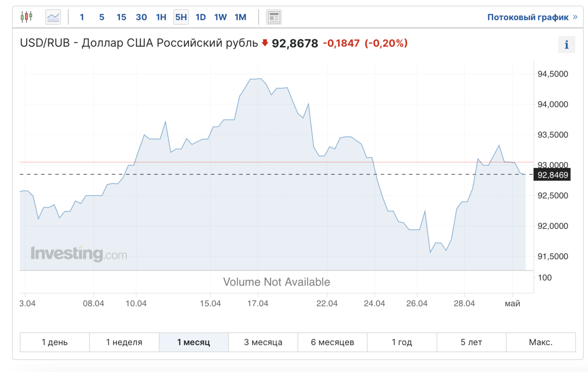
Task: Choose the 30-minute interval
Action: (x=141, y=17)
